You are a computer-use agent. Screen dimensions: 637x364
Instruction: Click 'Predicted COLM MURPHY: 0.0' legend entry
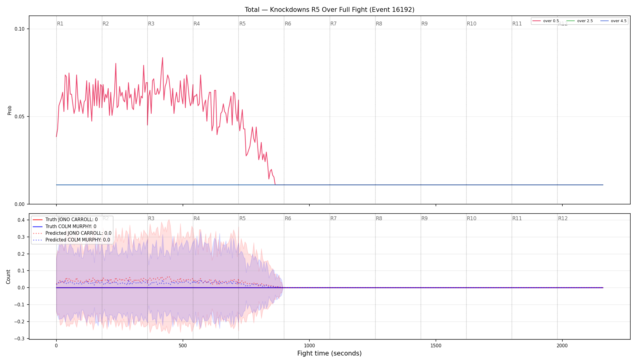(71, 240)
